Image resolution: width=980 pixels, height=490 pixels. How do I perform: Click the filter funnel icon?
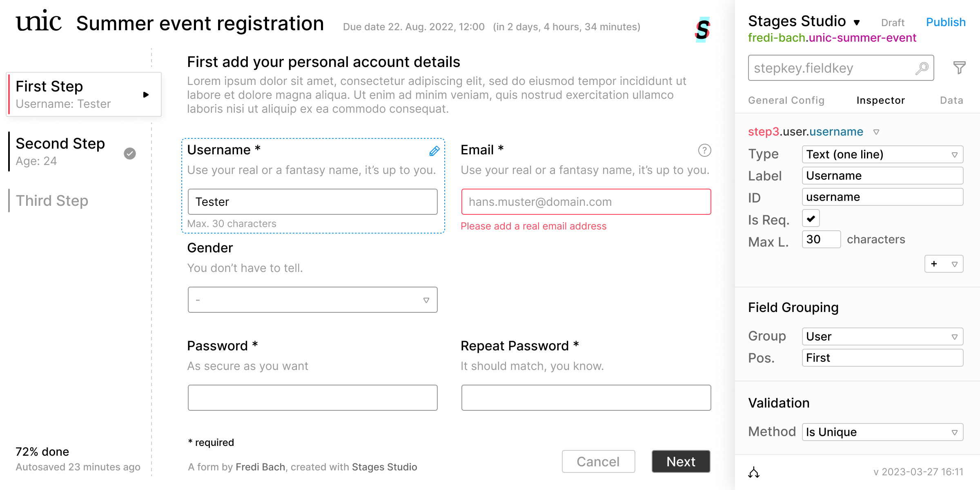959,67
